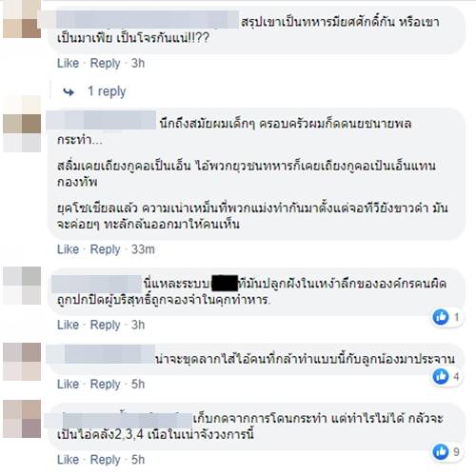Screen dimensions: 476x476
Task: Like the comment that has 4 reactions
Action: coord(68,384)
